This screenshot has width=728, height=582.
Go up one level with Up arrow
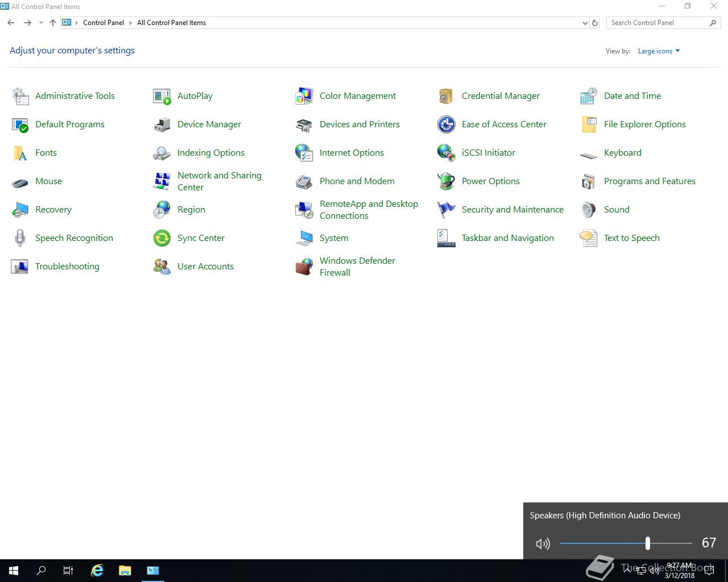coord(53,23)
